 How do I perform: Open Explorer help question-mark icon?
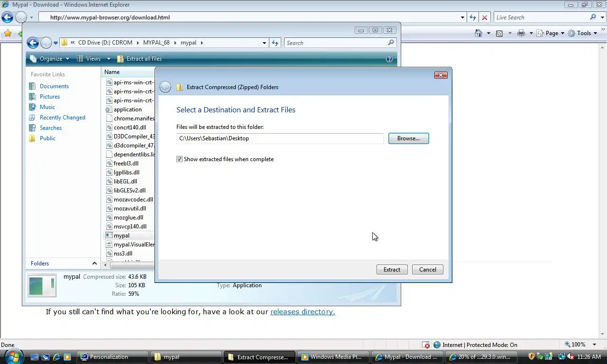[x=389, y=59]
